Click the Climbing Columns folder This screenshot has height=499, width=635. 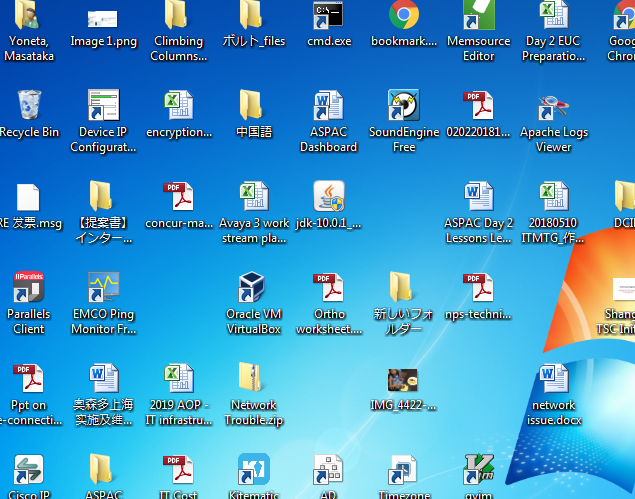point(178,15)
